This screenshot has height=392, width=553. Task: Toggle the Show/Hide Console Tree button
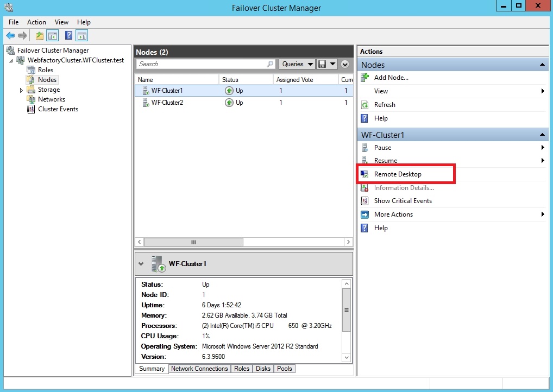[53, 36]
